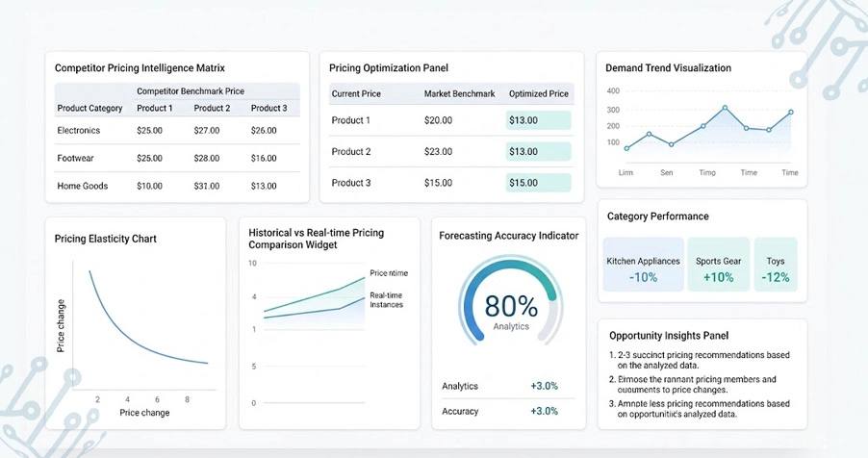
Task: Click the Accuracy +3.0% value
Action: coord(544,411)
